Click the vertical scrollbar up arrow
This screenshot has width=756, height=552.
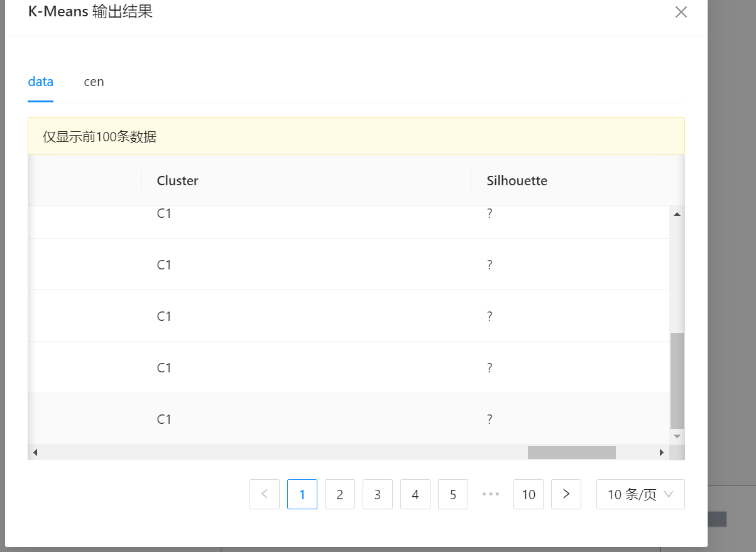click(677, 214)
